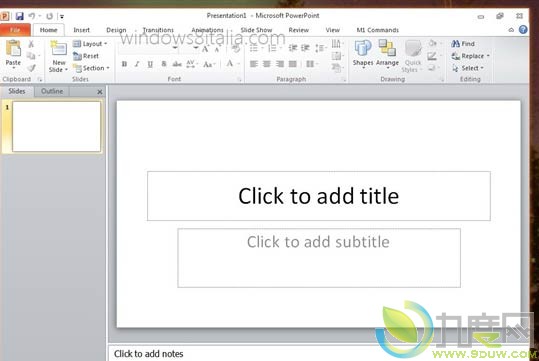539x361 pixels.
Task: Open the Transitions ribbon tab
Action: (x=158, y=30)
